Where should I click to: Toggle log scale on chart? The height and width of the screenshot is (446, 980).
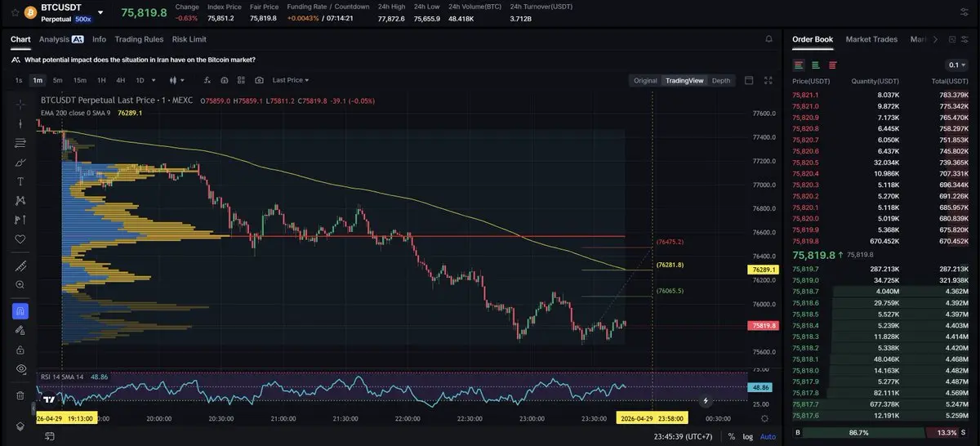tap(748, 437)
